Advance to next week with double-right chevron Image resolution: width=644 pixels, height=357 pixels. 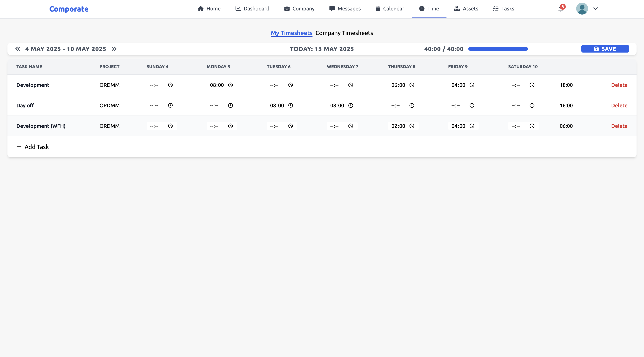(x=114, y=49)
